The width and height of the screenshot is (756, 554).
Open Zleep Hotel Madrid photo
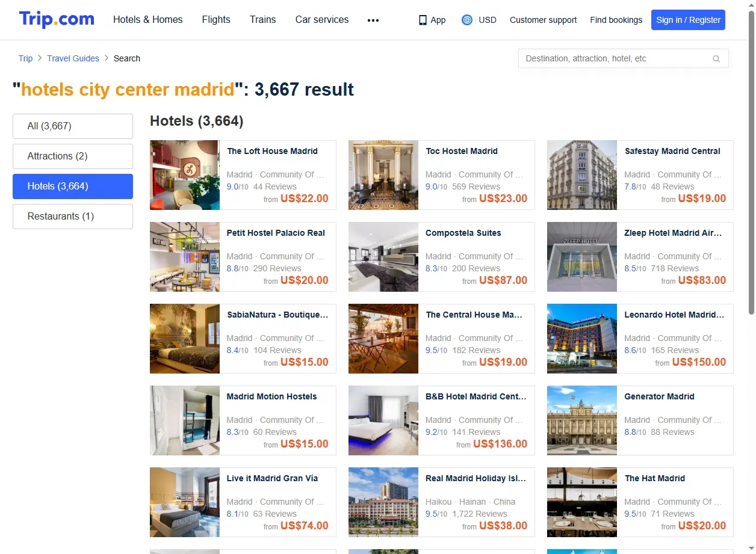582,257
